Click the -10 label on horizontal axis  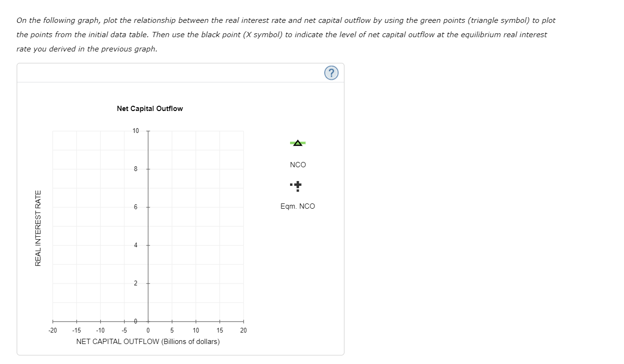tap(100, 330)
